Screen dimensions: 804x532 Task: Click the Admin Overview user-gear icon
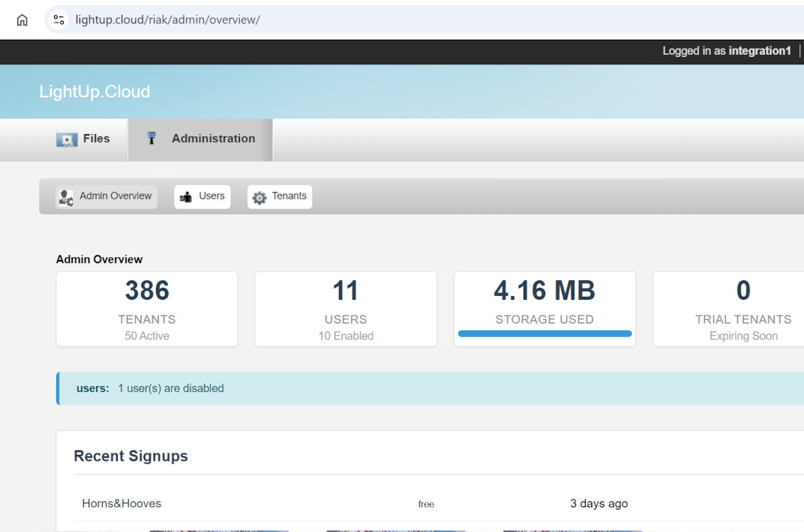pyautogui.click(x=66, y=197)
